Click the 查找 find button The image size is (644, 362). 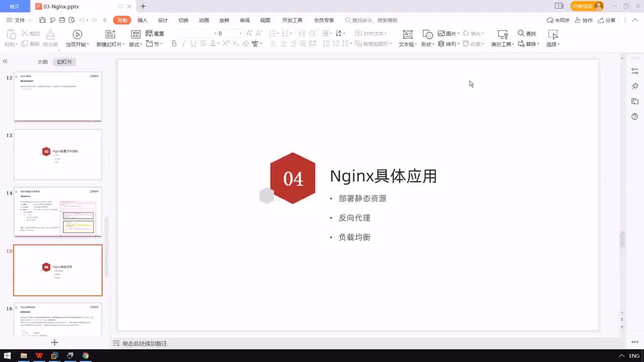(x=527, y=34)
